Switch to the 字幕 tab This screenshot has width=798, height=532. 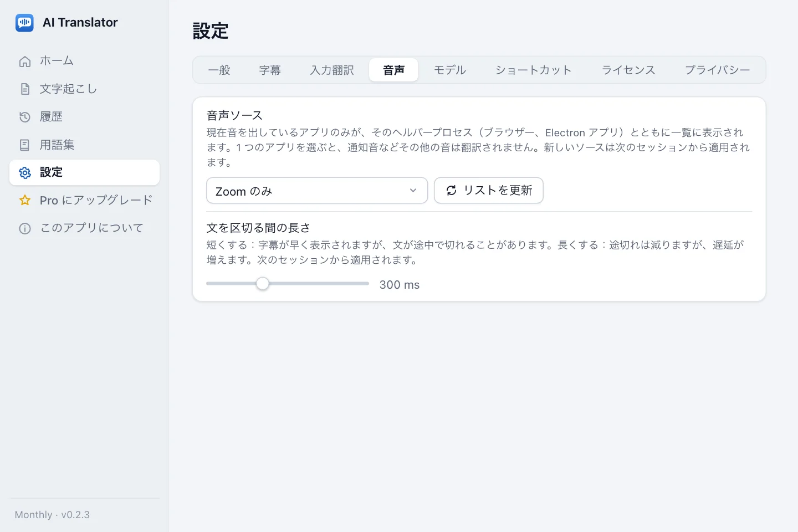(270, 70)
